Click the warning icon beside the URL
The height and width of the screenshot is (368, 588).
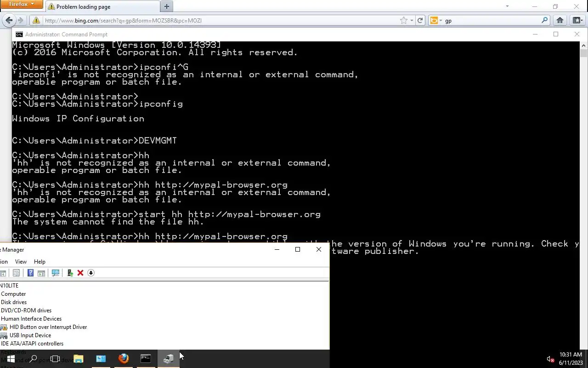click(36, 20)
